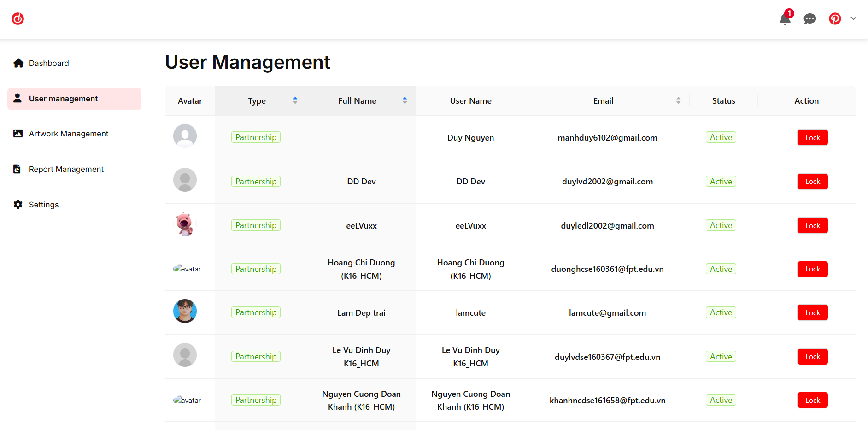Viewport: 868px width, 430px height.
Task: Click the Duy Nguyen user name cell
Action: click(470, 138)
